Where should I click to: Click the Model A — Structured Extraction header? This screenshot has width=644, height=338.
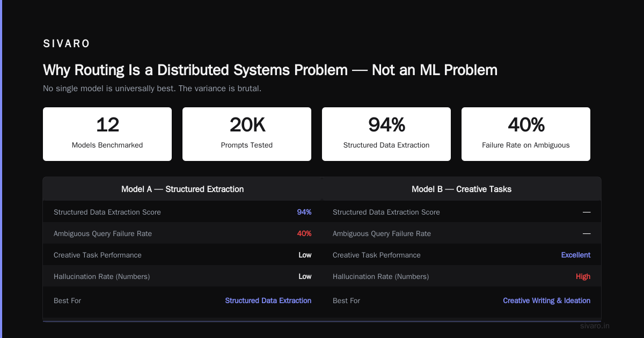182,189
